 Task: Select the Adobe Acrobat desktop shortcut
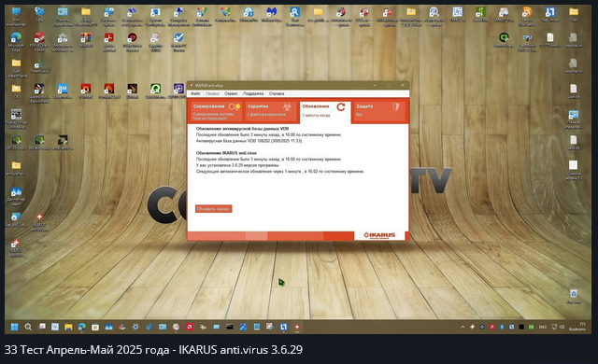coord(109,42)
